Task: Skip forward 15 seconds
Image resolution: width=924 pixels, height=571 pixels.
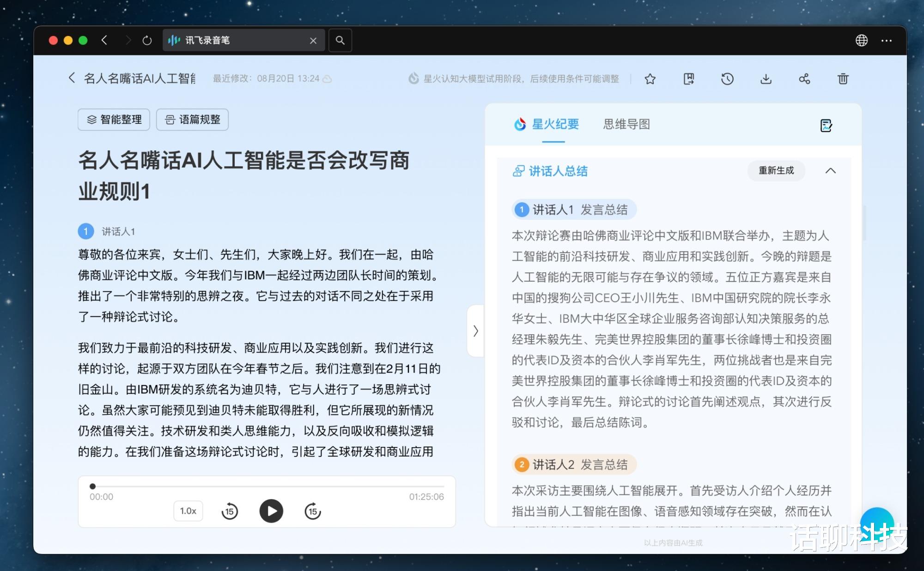Action: click(313, 511)
